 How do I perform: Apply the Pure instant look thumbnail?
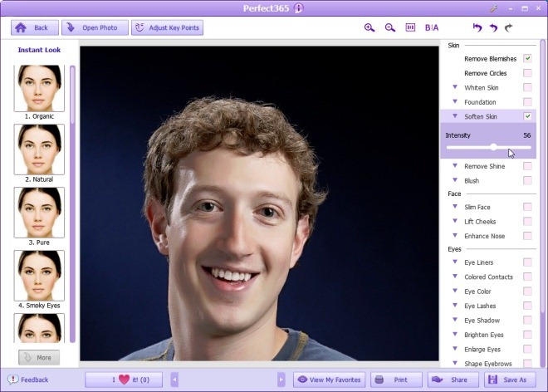[x=39, y=213]
